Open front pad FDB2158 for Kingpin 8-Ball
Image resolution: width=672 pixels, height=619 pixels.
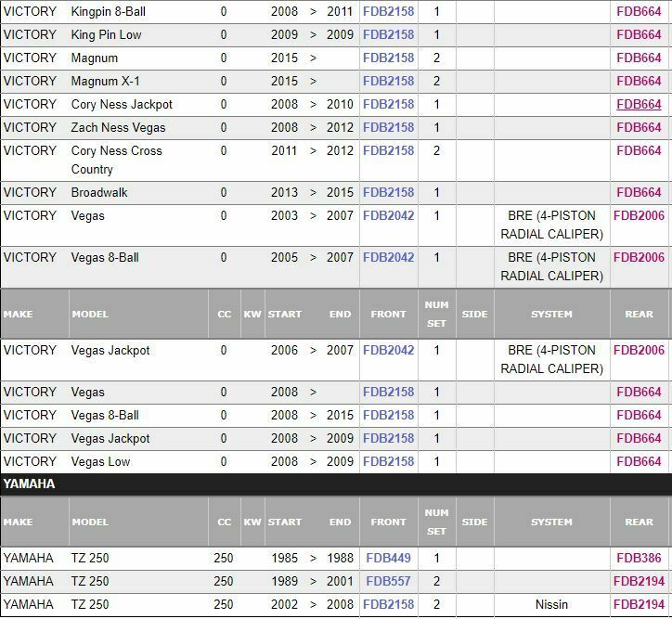(x=388, y=11)
